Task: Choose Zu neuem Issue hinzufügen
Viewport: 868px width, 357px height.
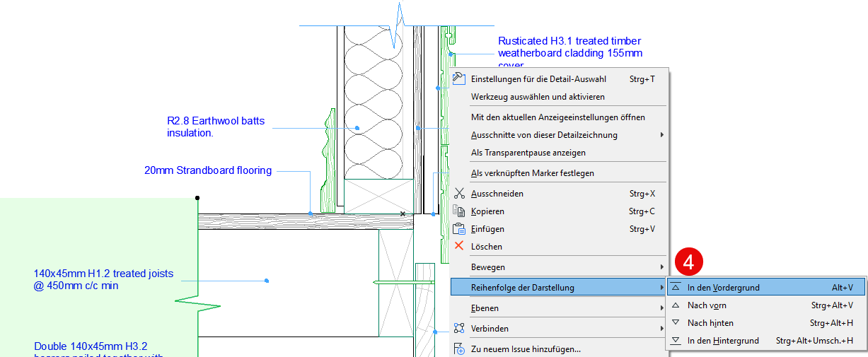Action: [x=559, y=349]
